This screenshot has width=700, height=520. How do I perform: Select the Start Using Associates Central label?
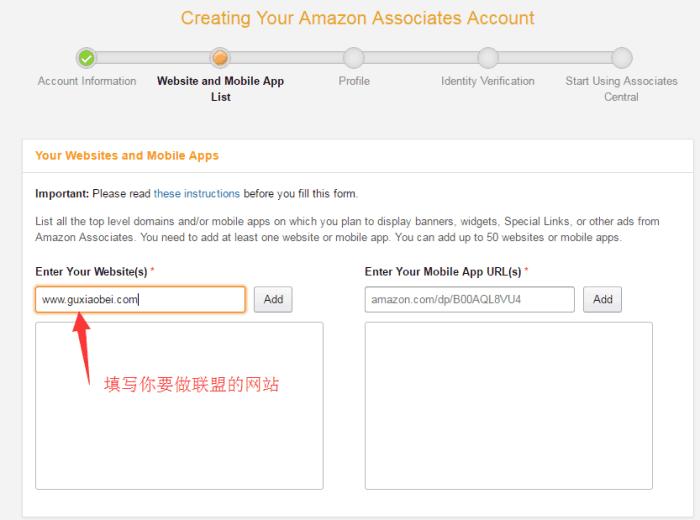(x=621, y=89)
